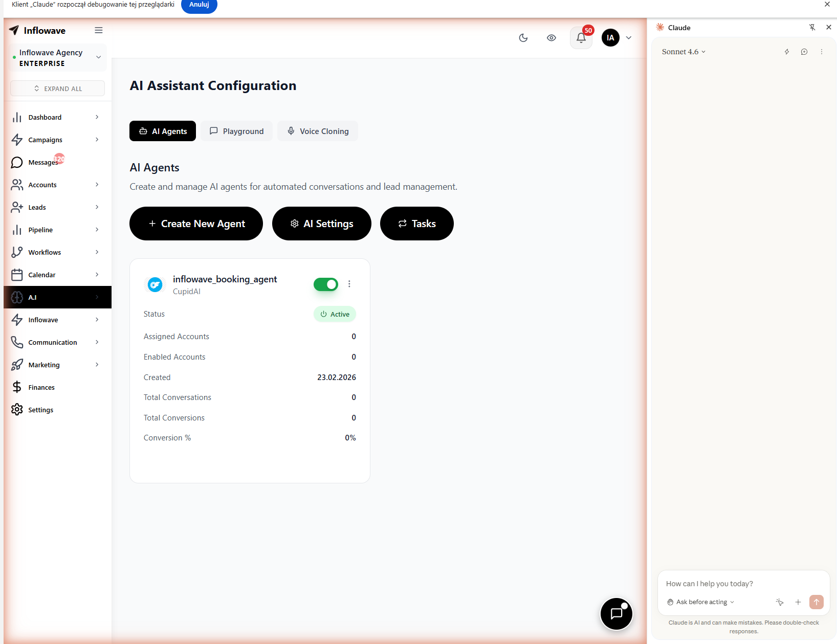
Task: Disable the inflowave_booking_agent toggle
Action: (x=326, y=284)
